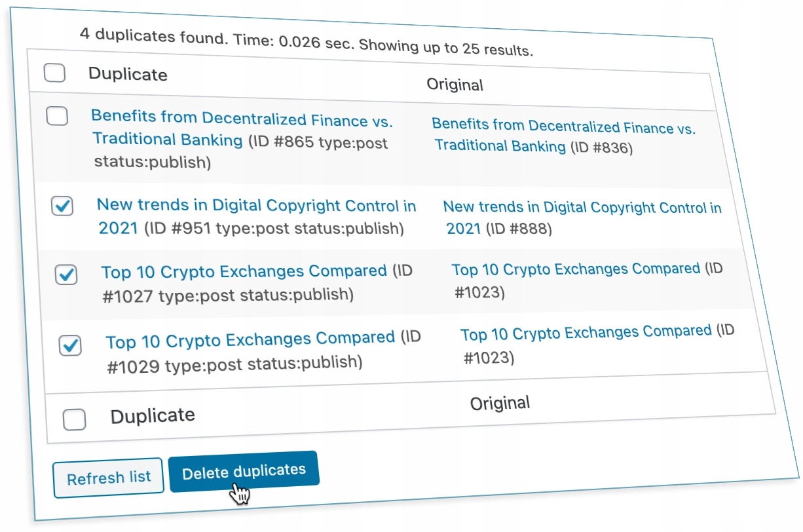Uncheck the checkbox for duplicate ID #1027
Screen dimensions: 803x532
click(66, 275)
